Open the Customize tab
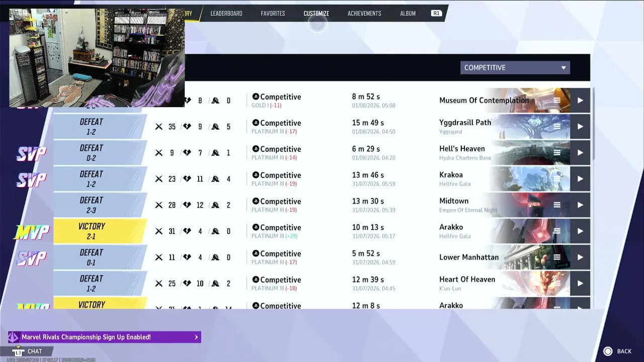This screenshot has height=362, width=644. click(x=316, y=14)
